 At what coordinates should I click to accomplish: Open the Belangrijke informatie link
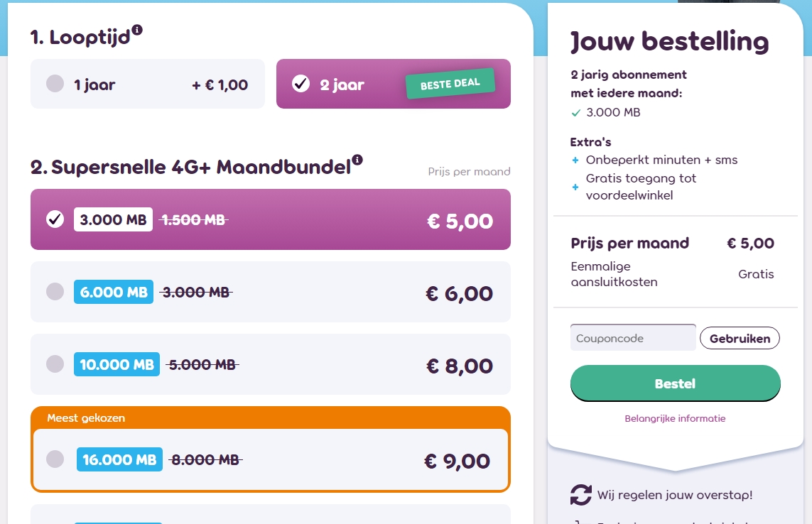pyautogui.click(x=675, y=418)
